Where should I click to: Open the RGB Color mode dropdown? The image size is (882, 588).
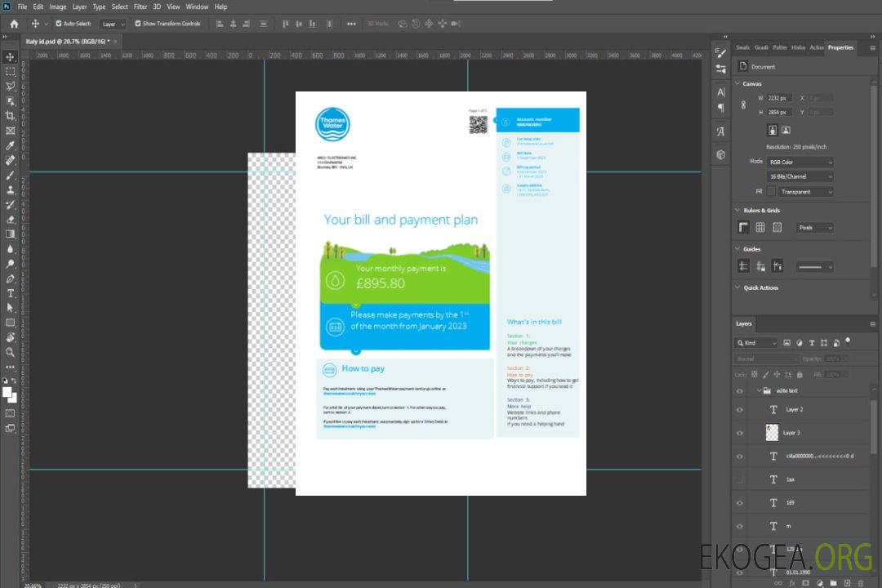point(800,163)
